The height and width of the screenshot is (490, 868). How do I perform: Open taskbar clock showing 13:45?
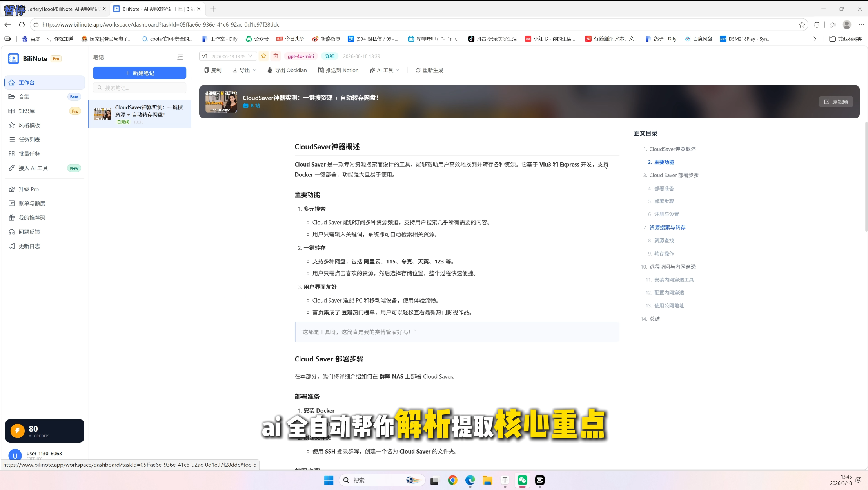(x=841, y=480)
